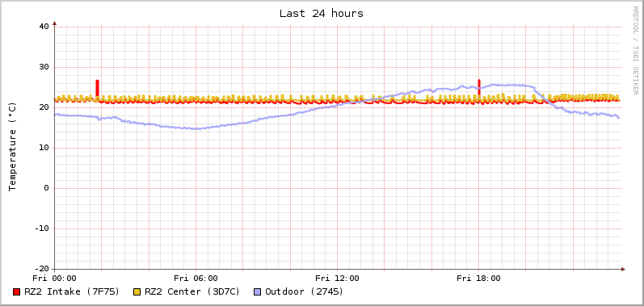The width and height of the screenshot is (644, 306).
Task: Click the Fri 18:00 x-axis label
Action: click(x=478, y=279)
